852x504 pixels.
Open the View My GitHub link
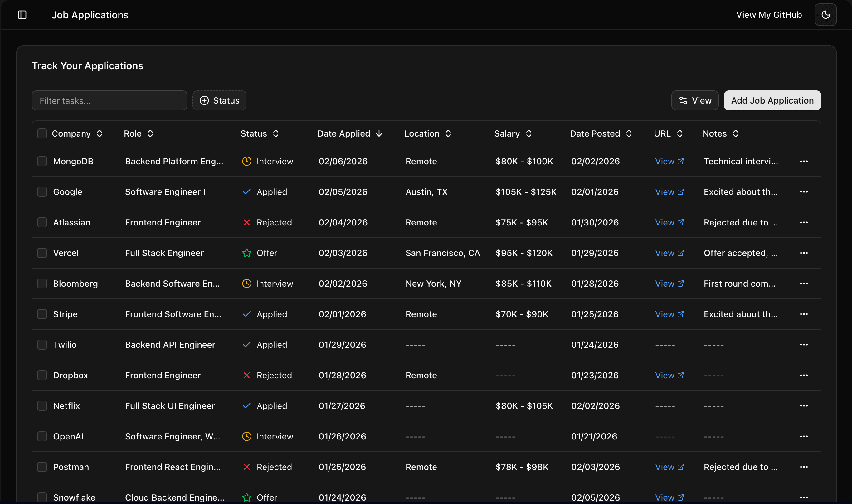[x=769, y=15]
